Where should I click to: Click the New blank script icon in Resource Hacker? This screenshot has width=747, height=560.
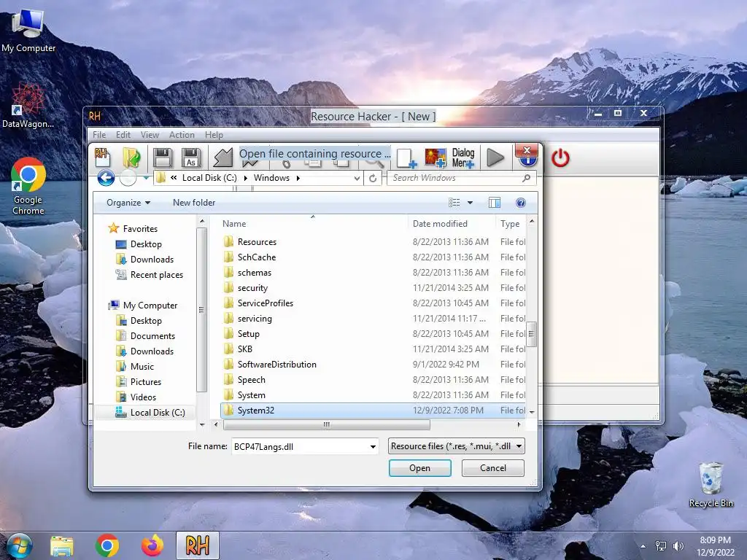(x=102, y=157)
